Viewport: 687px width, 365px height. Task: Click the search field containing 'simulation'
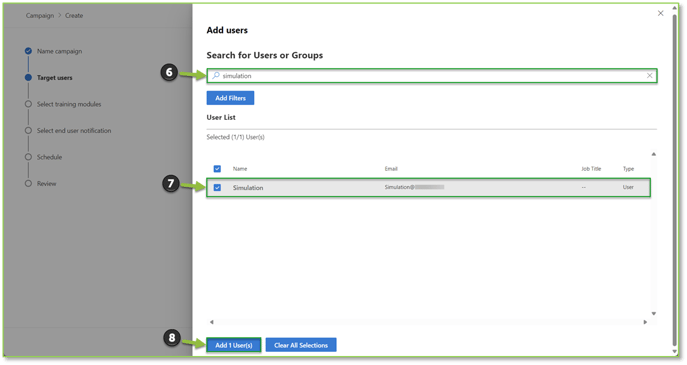tap(432, 76)
